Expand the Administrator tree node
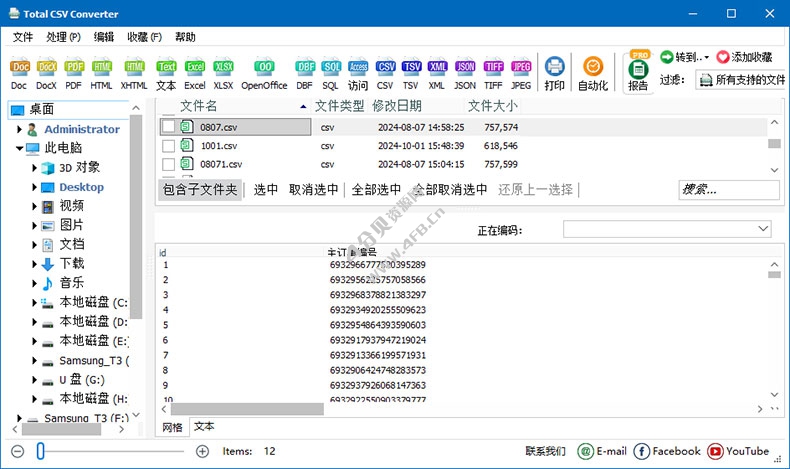The image size is (790, 469). pos(19,129)
